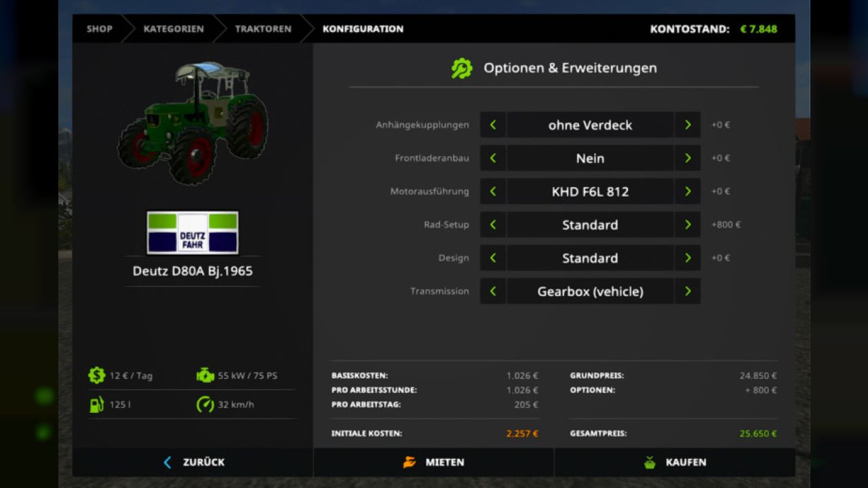Select next Frontladeranbau value

pos(688,158)
